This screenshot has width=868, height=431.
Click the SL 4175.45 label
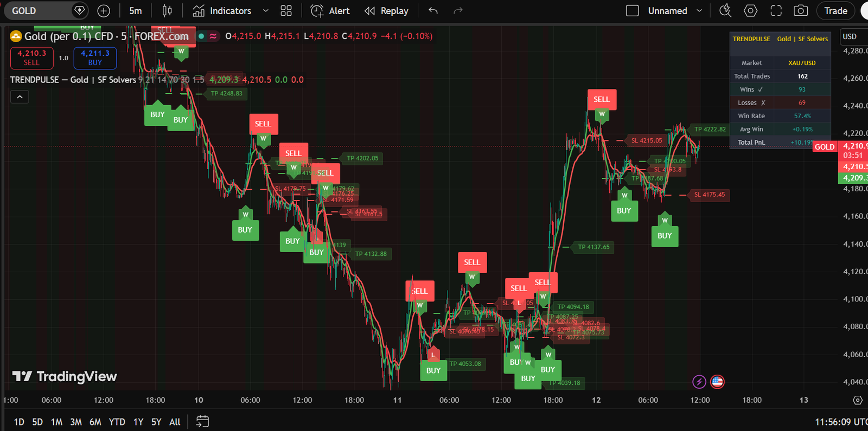click(709, 195)
